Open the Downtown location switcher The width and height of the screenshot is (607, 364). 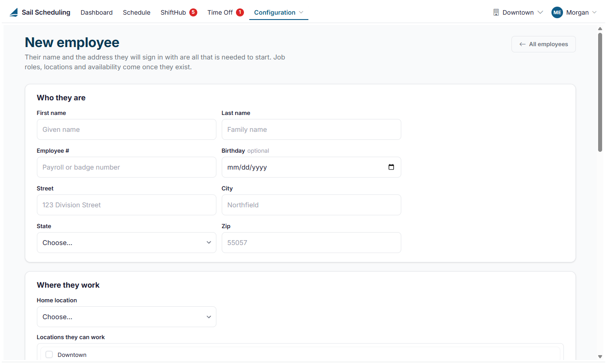pos(518,12)
